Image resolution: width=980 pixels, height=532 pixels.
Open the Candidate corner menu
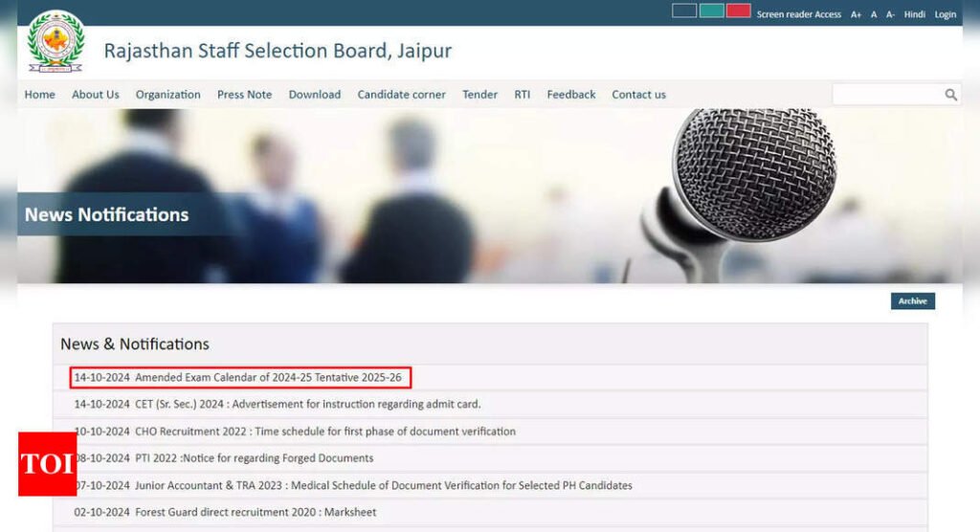click(x=401, y=95)
